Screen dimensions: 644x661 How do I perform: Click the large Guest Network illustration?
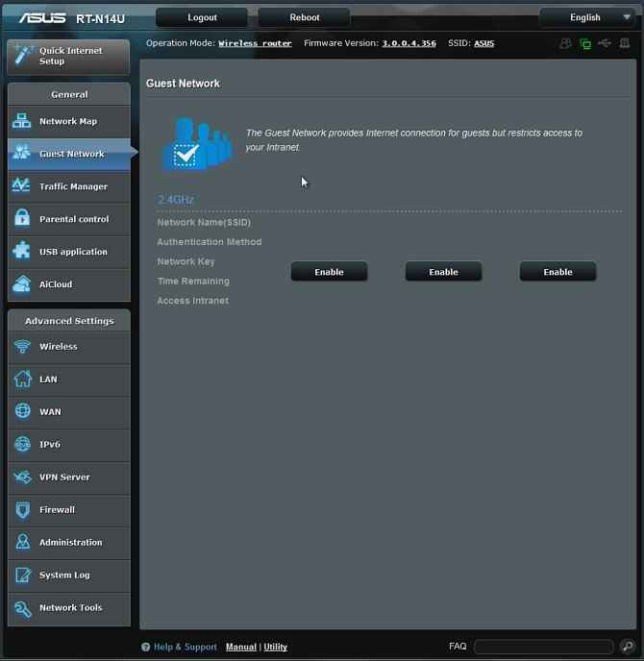pos(197,143)
